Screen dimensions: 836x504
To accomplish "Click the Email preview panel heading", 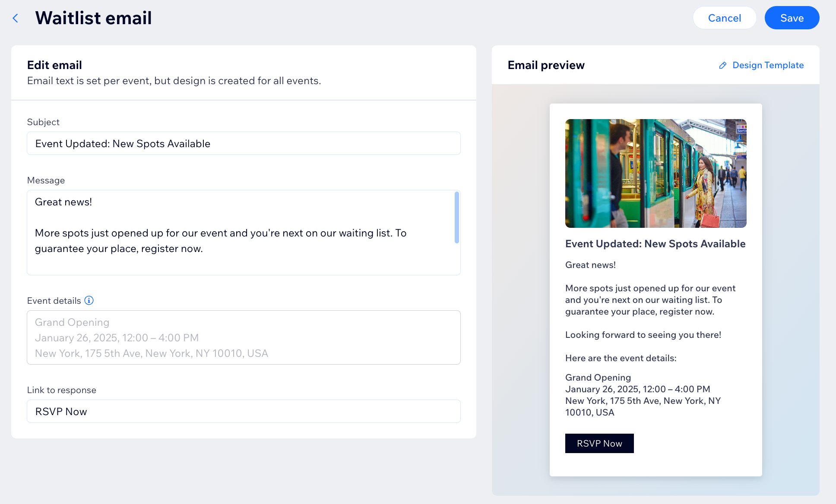I will coord(546,65).
